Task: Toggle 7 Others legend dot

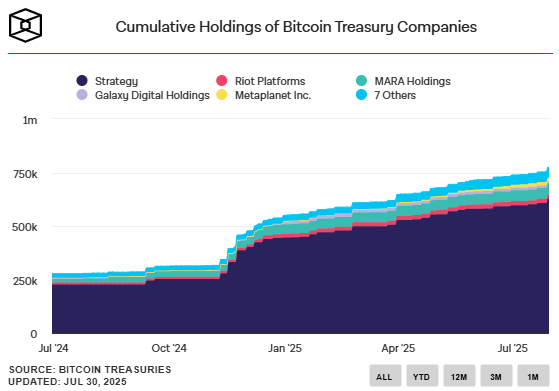Action: point(361,95)
